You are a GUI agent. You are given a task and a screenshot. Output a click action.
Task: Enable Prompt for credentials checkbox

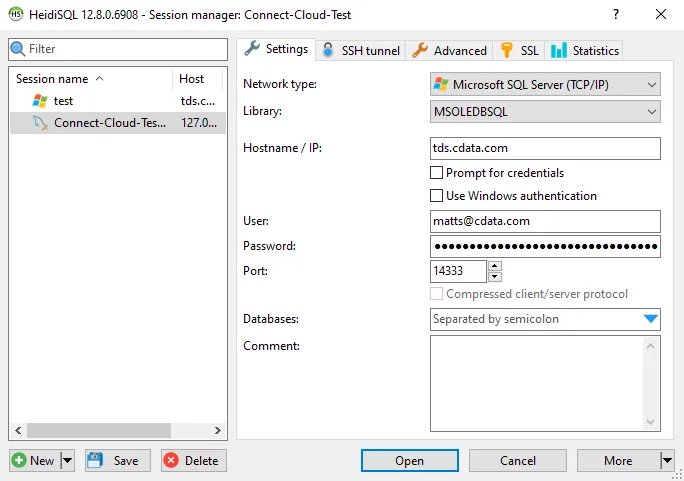click(436, 173)
